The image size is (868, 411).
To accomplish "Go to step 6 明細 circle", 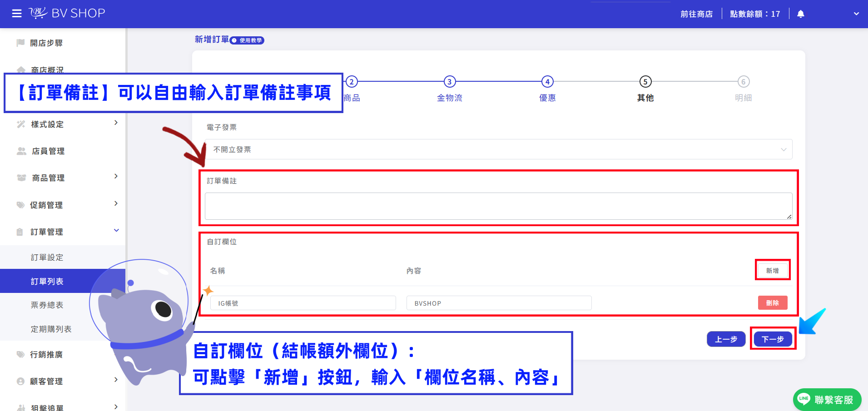I will tap(743, 82).
